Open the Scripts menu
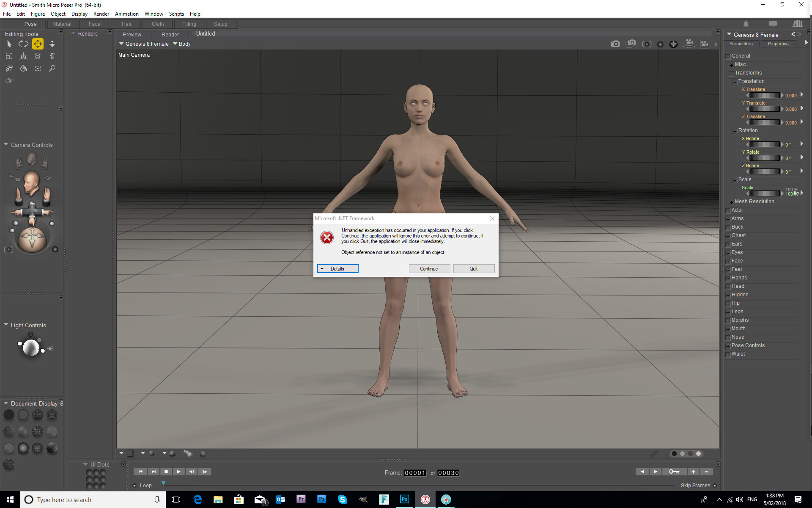812x508 pixels. click(176, 14)
